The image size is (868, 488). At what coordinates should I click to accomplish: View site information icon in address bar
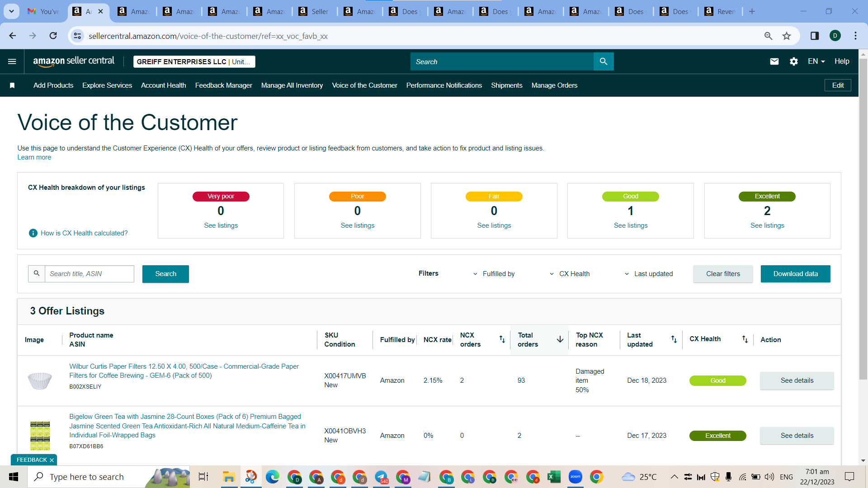(77, 36)
